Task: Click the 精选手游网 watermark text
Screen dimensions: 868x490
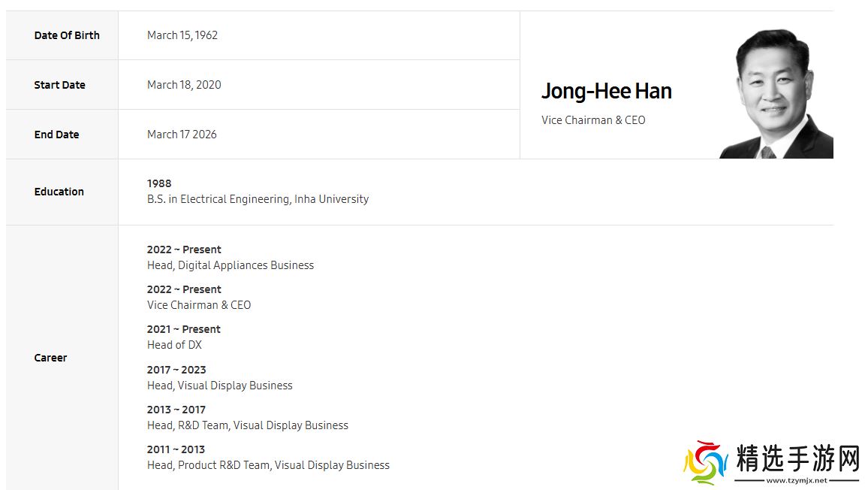Action: click(797, 458)
